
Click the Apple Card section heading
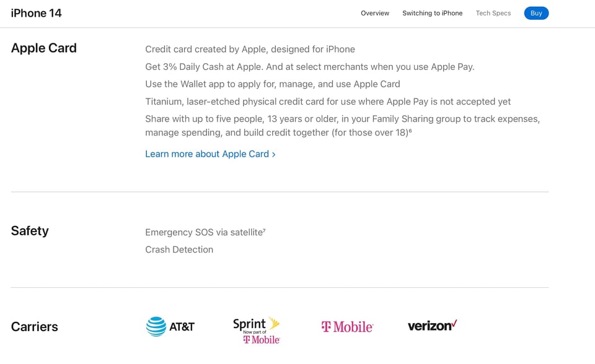tap(44, 48)
